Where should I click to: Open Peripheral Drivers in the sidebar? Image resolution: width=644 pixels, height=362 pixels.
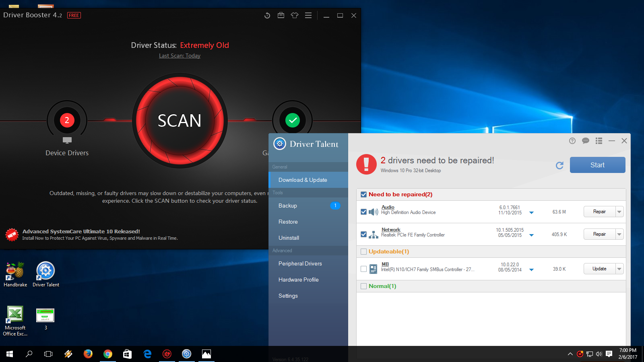(308, 263)
